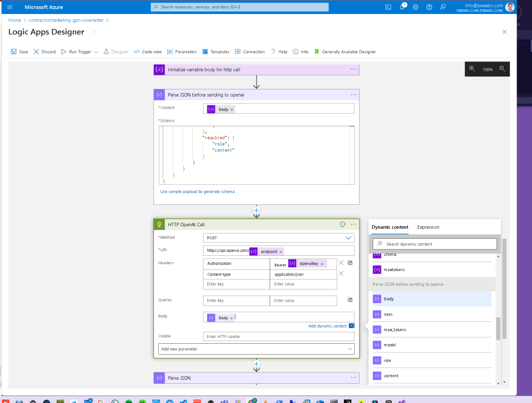Click Add dynamic content link
532x403 pixels.
click(x=327, y=326)
